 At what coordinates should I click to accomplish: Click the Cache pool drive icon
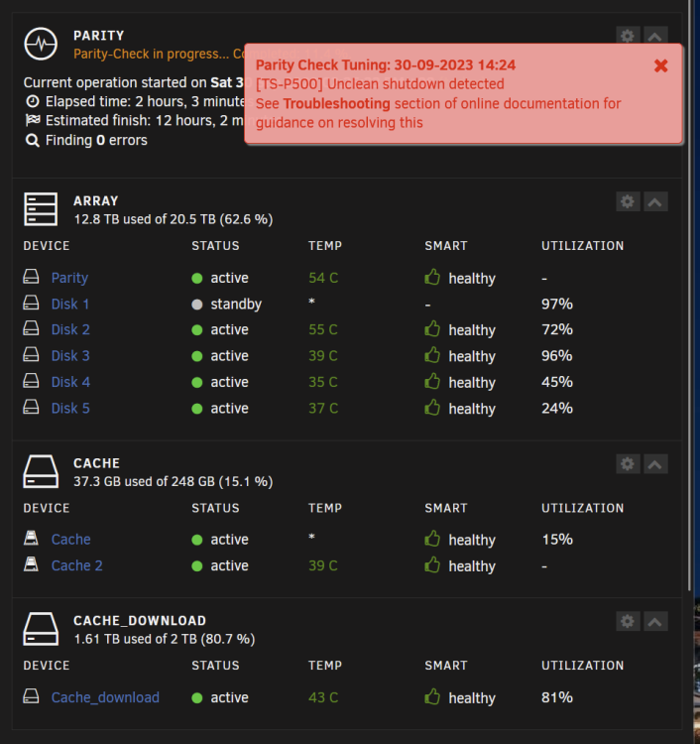41,471
